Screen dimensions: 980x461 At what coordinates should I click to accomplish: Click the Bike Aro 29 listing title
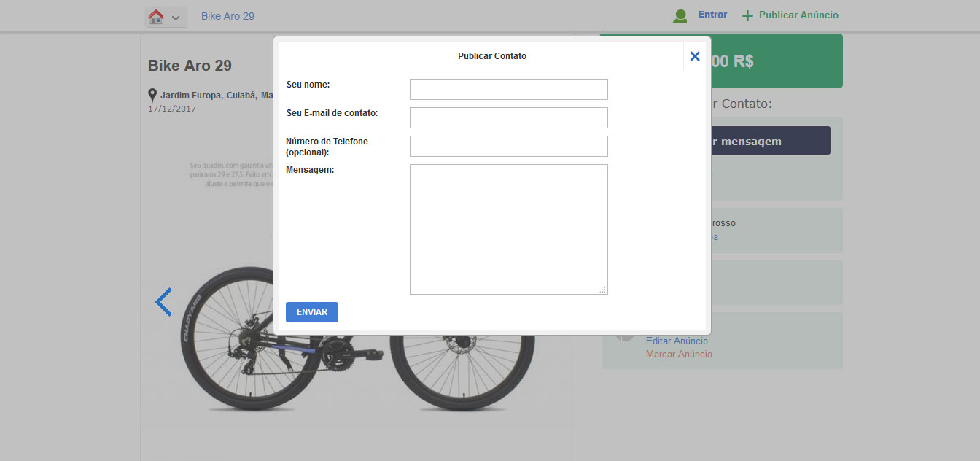pyautogui.click(x=190, y=66)
